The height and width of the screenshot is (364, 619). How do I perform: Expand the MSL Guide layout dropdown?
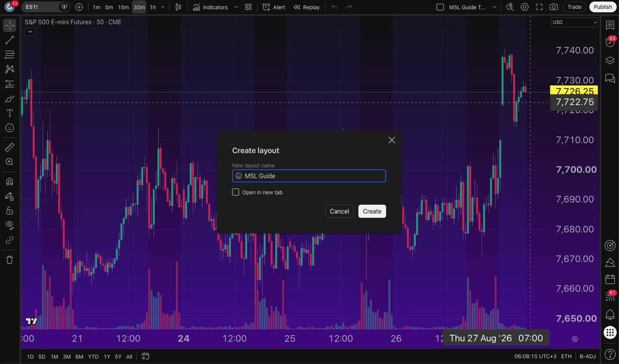click(x=494, y=7)
